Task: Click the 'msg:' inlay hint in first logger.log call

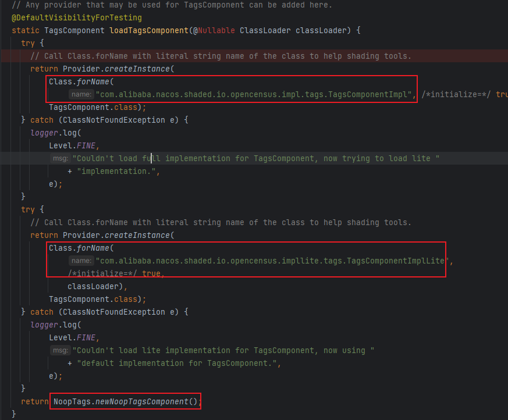Action: pos(60,158)
